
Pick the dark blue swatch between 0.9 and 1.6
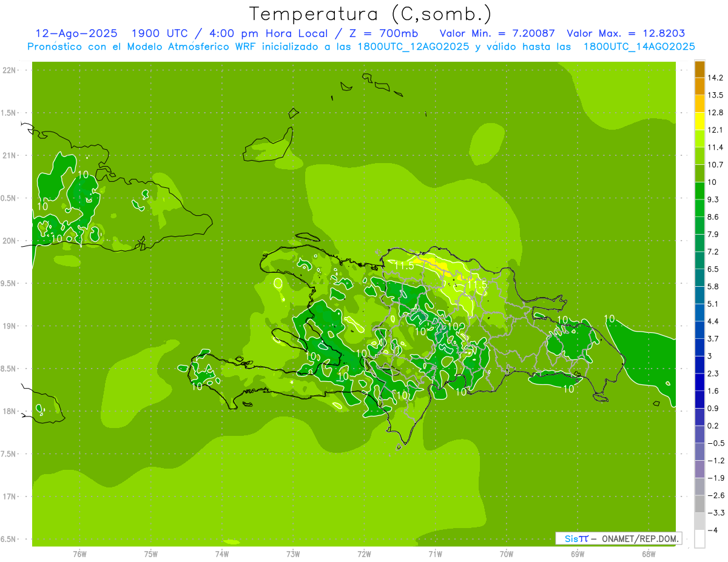coord(699,400)
